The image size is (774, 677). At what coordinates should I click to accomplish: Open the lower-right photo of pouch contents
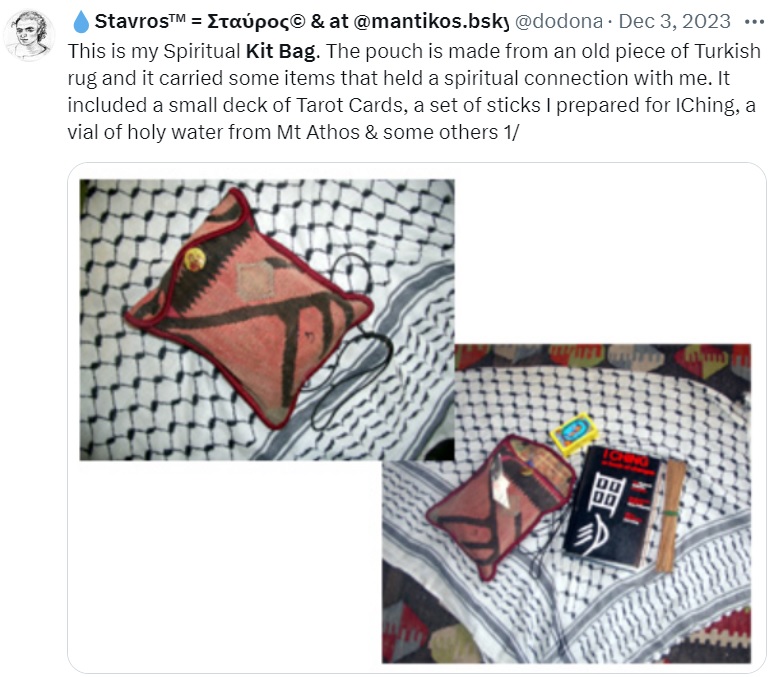tap(566, 503)
